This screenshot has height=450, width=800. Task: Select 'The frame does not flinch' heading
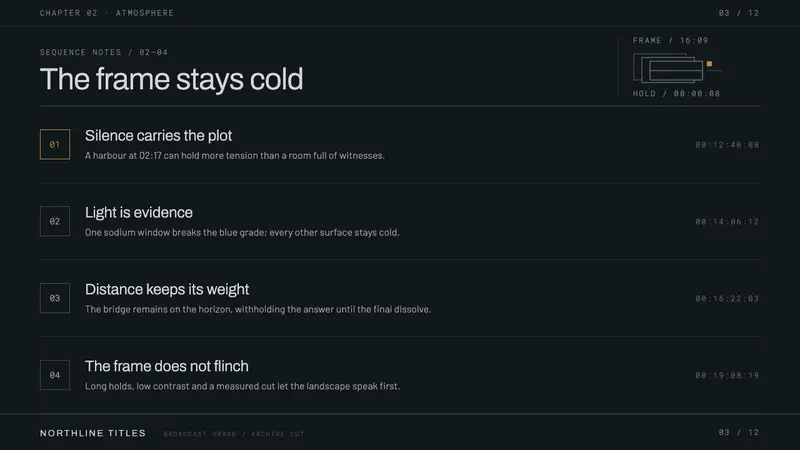167,366
